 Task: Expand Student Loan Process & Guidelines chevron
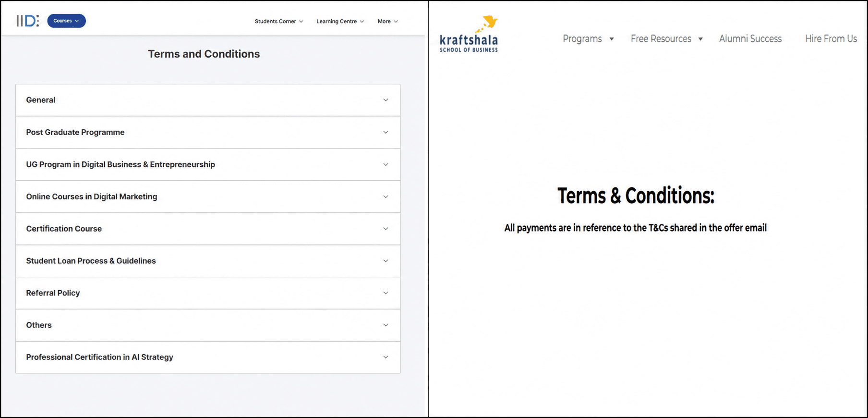(386, 261)
